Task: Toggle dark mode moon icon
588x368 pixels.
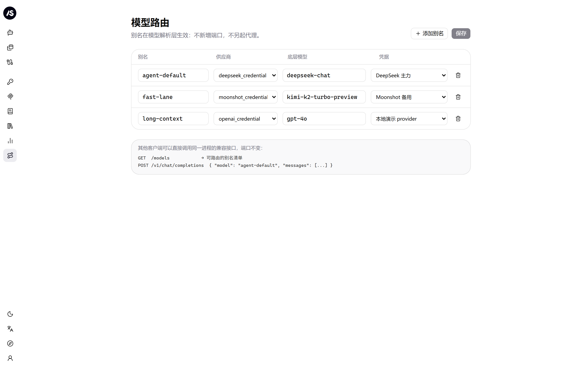Action: point(10,314)
